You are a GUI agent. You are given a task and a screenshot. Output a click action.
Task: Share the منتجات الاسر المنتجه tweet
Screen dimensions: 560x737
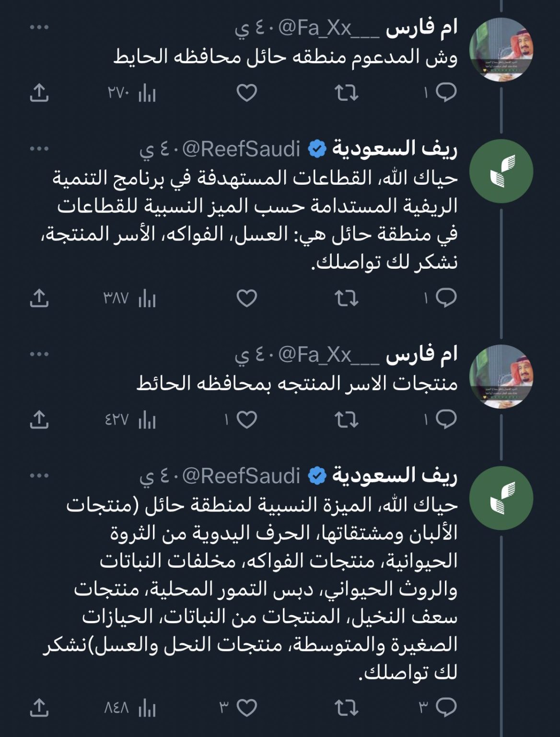point(39,420)
